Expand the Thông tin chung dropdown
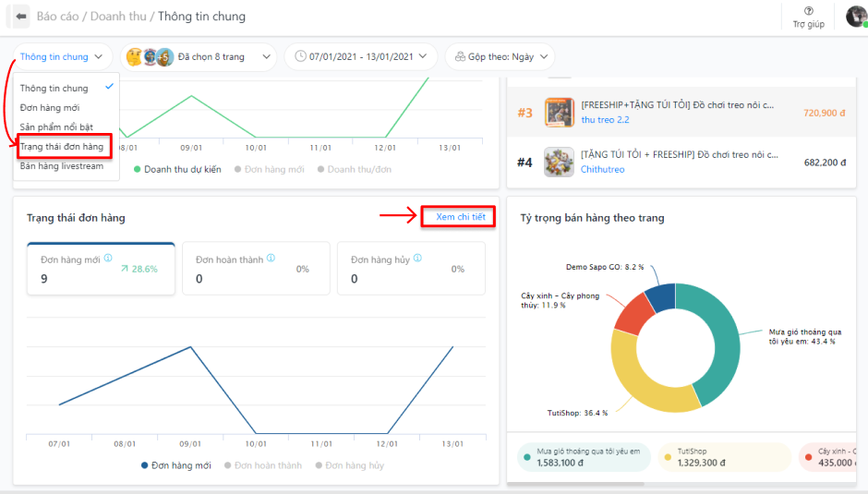The image size is (868, 494). point(62,56)
